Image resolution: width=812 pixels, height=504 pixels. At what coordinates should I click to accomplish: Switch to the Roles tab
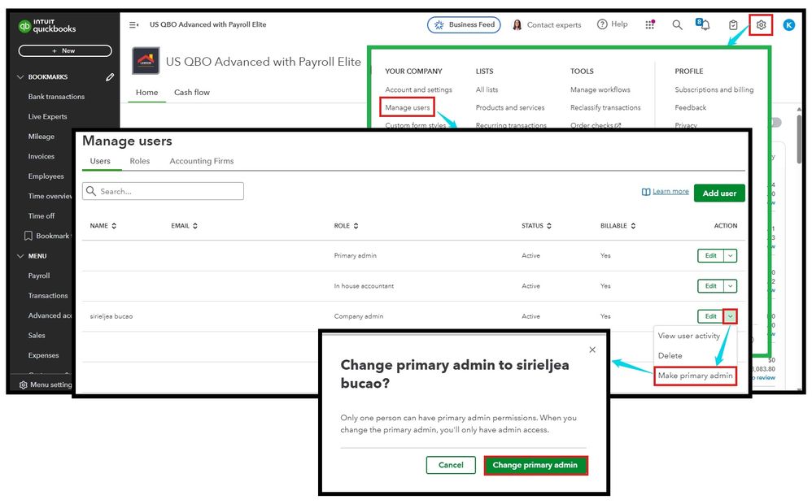pyautogui.click(x=140, y=161)
